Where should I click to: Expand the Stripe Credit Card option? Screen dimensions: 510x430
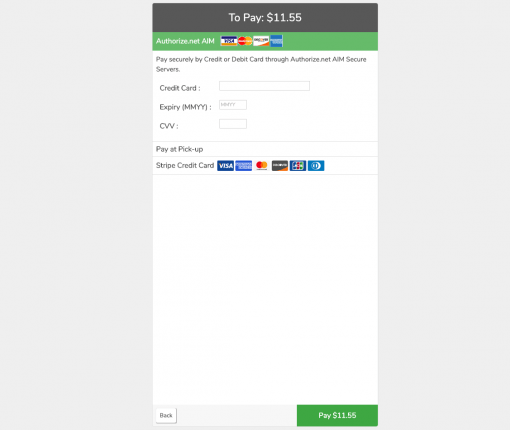[265, 166]
